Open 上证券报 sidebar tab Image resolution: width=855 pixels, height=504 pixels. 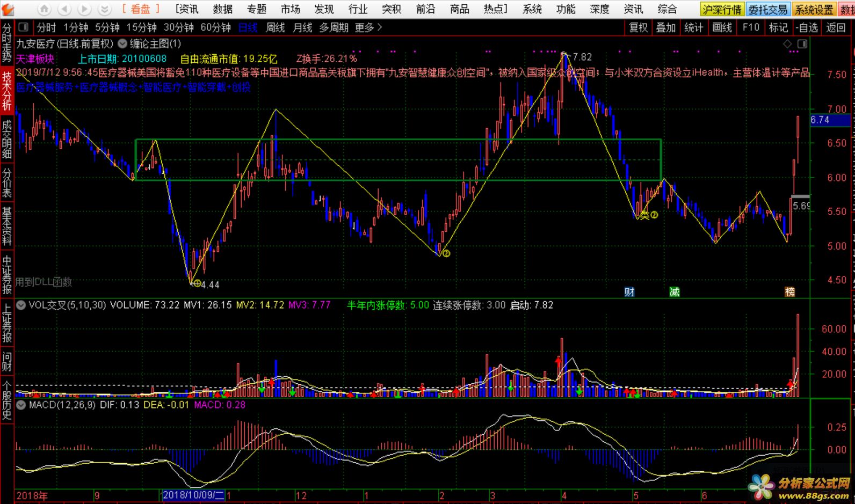(6, 323)
